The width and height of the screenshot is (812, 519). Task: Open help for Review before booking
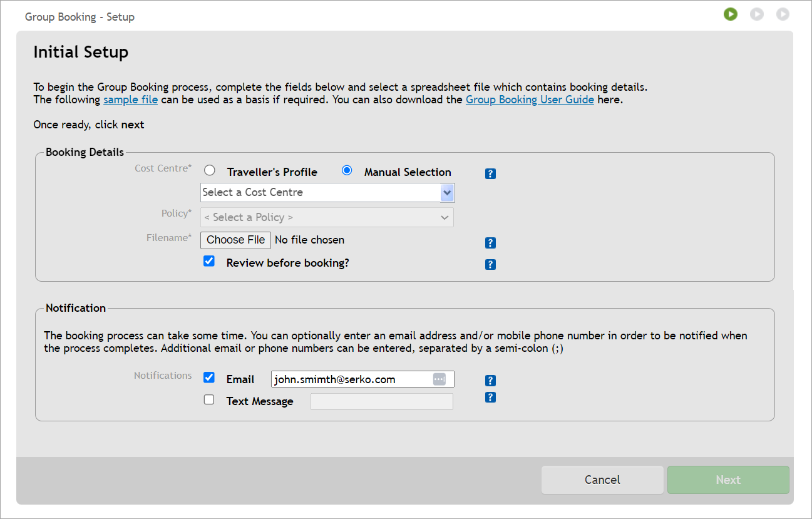click(490, 264)
